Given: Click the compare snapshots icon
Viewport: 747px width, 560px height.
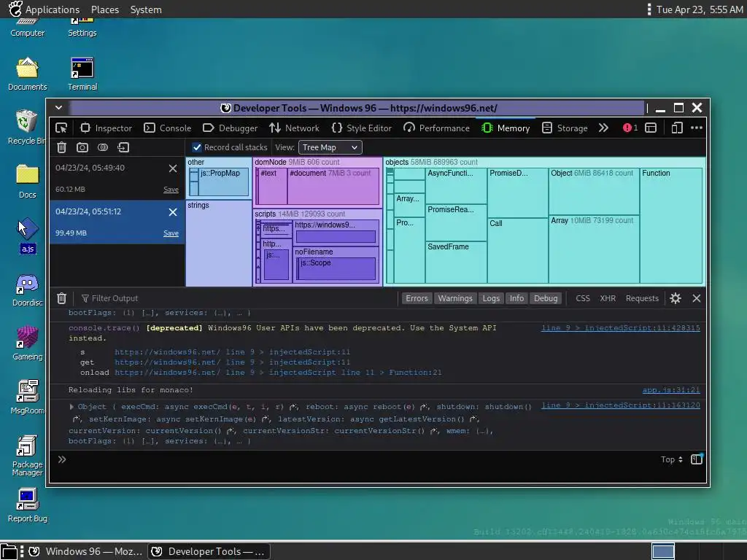Looking at the screenshot, I should point(103,147).
